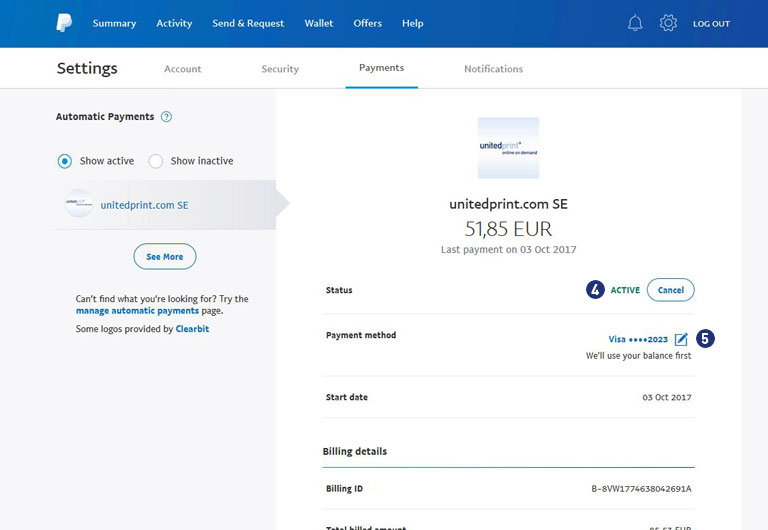
Task: Open the Summary menu item
Action: (114, 23)
